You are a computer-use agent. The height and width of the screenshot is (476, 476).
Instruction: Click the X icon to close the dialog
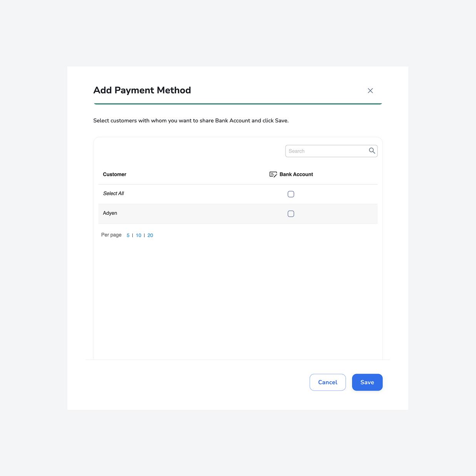370,90
